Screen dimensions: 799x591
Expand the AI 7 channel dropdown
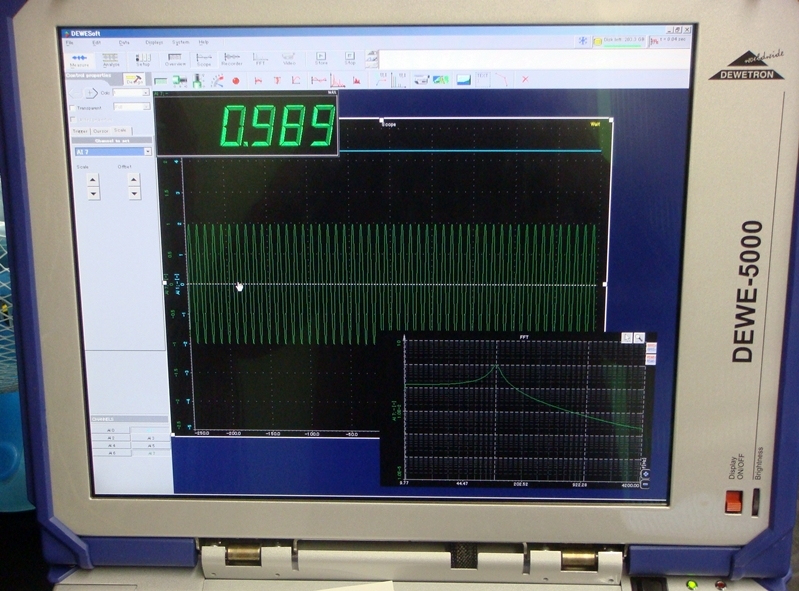pos(148,151)
